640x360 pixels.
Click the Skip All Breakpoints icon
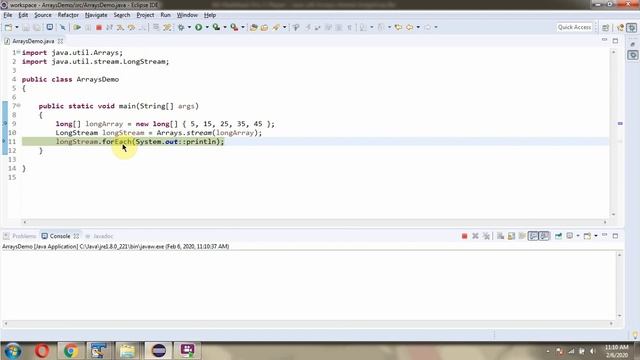[62, 27]
